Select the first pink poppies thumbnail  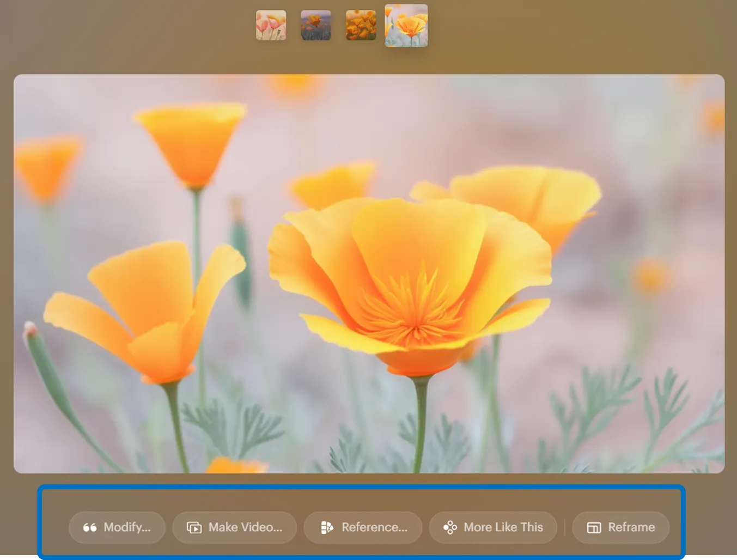pos(271,26)
